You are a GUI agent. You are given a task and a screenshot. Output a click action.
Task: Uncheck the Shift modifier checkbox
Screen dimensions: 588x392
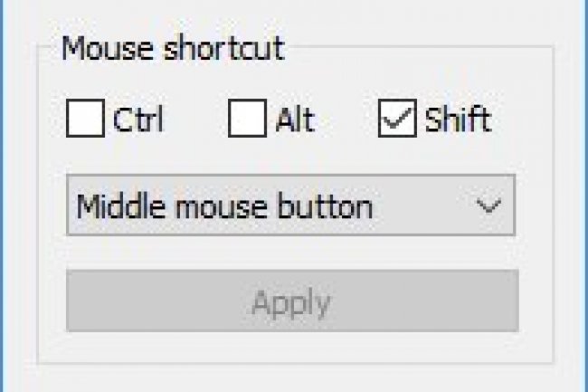point(396,120)
